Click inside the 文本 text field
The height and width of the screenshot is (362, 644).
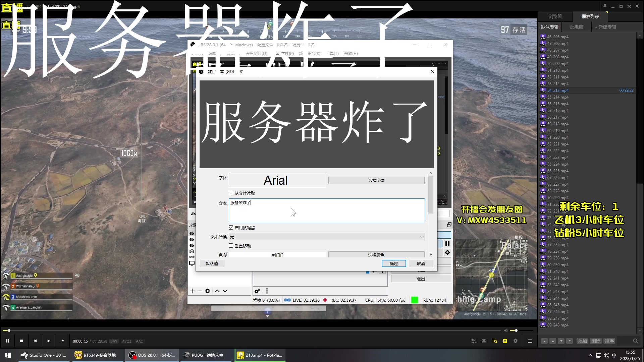[327, 210]
